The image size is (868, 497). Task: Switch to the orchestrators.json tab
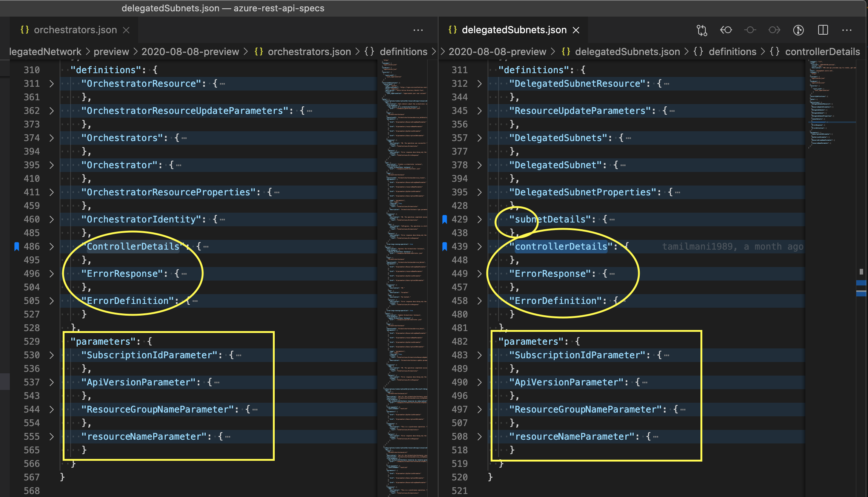pyautogui.click(x=75, y=30)
